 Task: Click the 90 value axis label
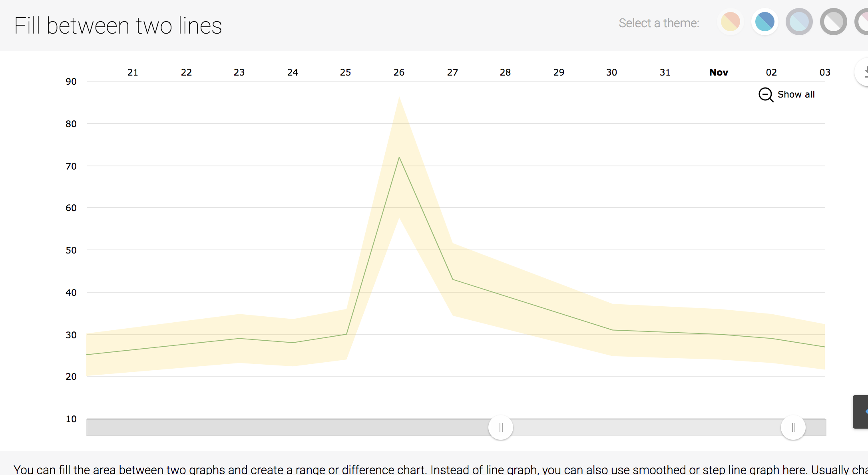point(71,81)
